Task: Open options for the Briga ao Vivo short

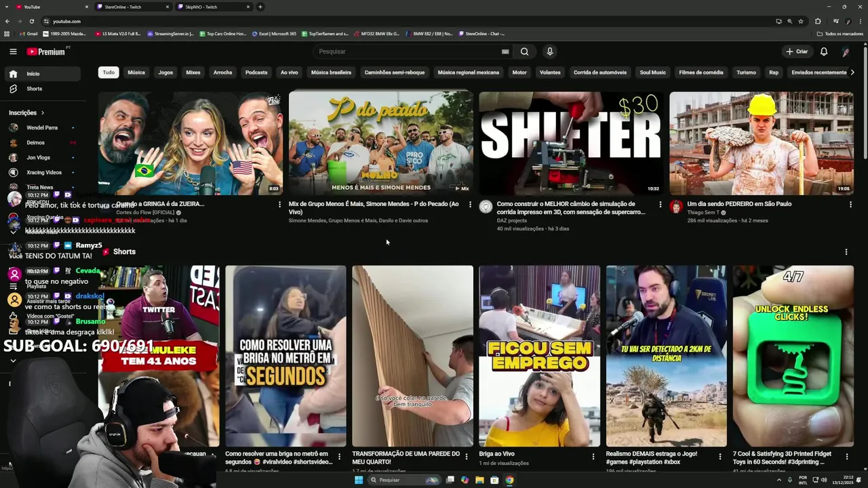Action: point(593,456)
